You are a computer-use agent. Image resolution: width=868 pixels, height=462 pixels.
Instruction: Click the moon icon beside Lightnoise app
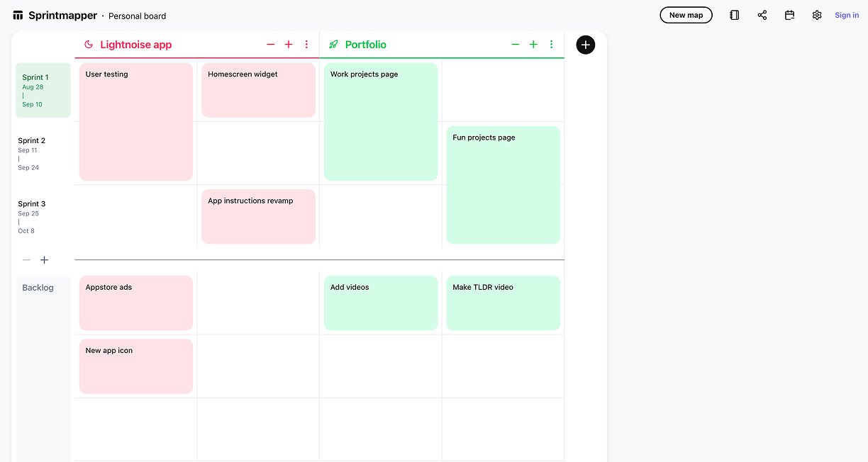[x=89, y=45]
